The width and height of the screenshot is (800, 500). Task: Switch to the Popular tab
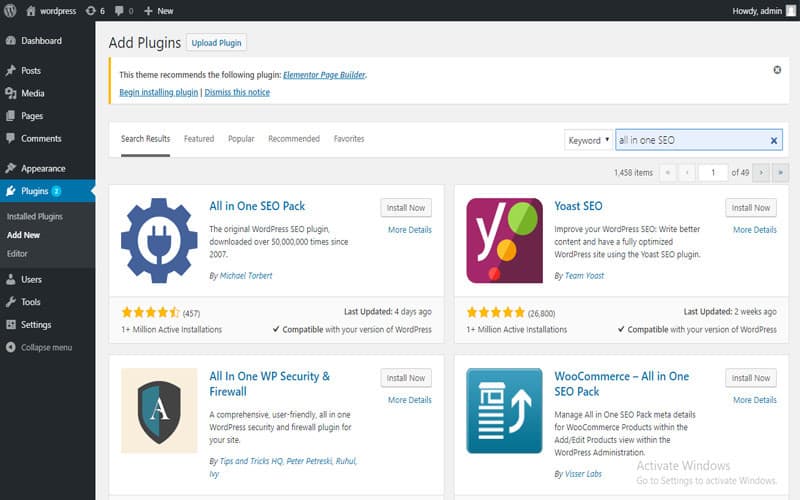click(x=241, y=139)
